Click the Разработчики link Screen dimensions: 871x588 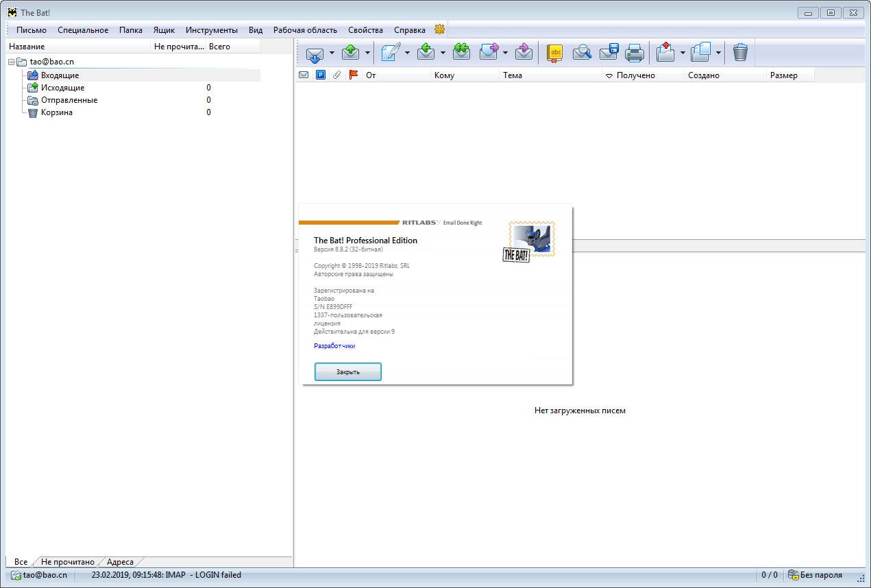coord(334,346)
